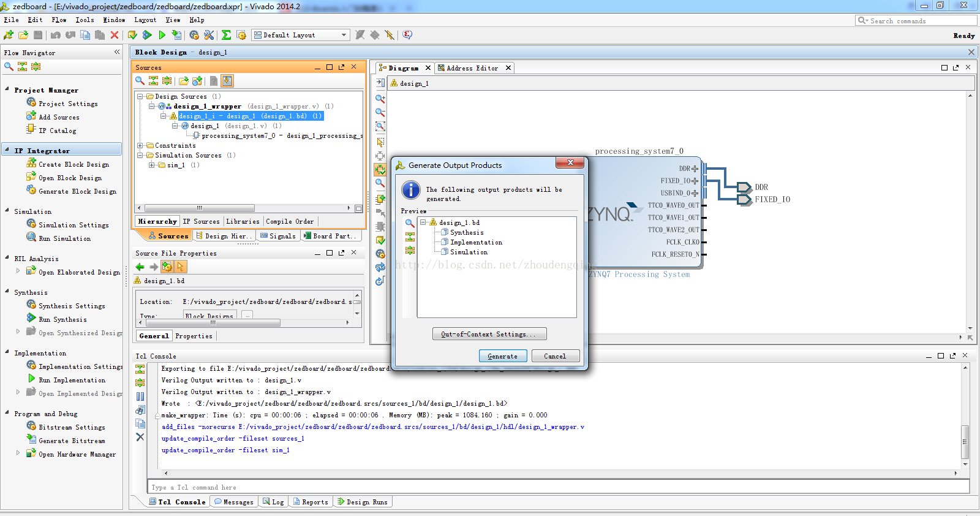Click the Undo arrow in main toolbar

pos(56,35)
